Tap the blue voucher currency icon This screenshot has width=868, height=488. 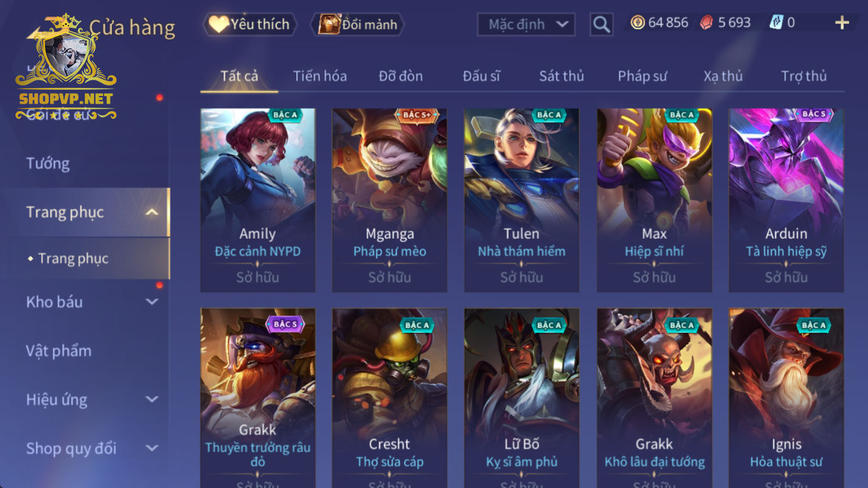coord(776,23)
